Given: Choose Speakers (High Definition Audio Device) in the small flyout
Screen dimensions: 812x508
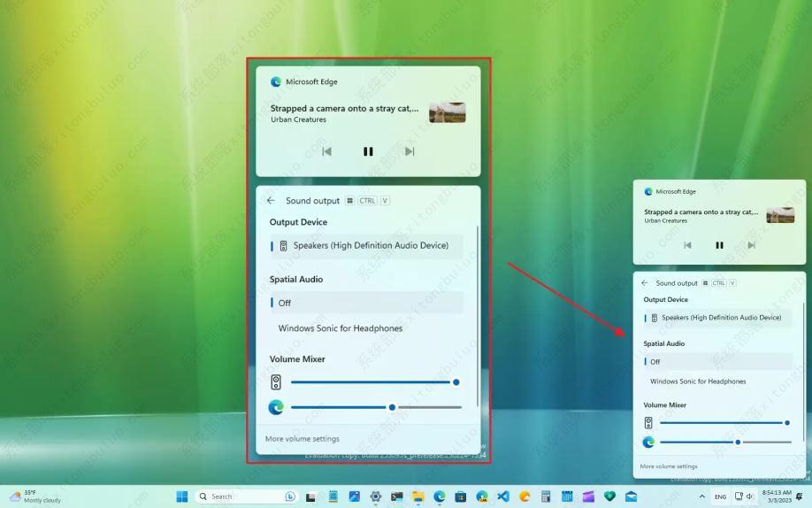Looking at the screenshot, I should [721, 318].
